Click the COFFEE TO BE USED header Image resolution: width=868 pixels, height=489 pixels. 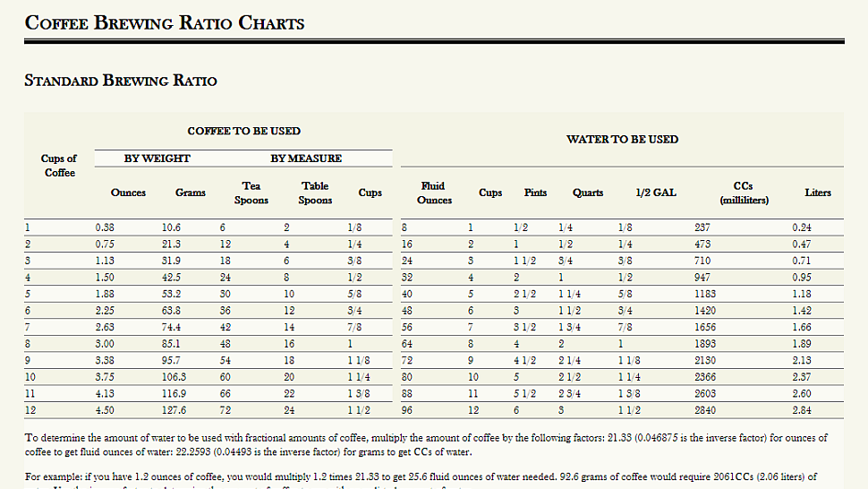(x=243, y=131)
